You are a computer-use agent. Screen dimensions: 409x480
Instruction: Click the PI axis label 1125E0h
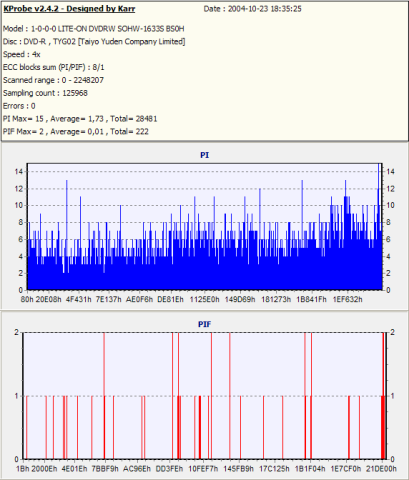point(204,299)
